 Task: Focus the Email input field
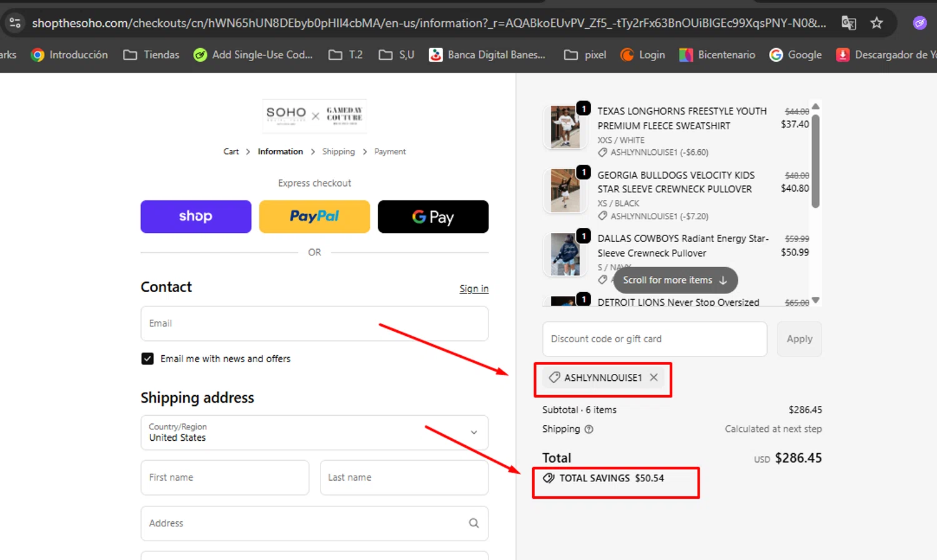tap(314, 323)
